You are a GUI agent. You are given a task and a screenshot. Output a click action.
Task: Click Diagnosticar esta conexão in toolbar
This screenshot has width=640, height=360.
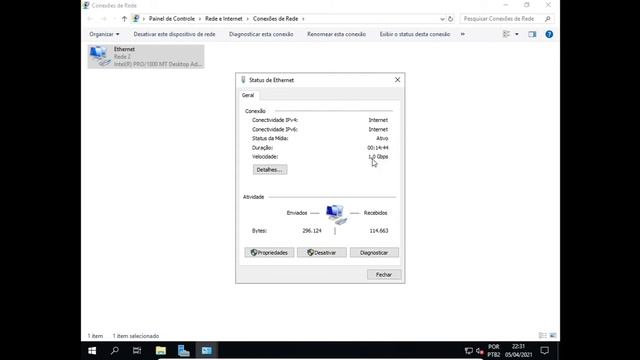pyautogui.click(x=261, y=34)
